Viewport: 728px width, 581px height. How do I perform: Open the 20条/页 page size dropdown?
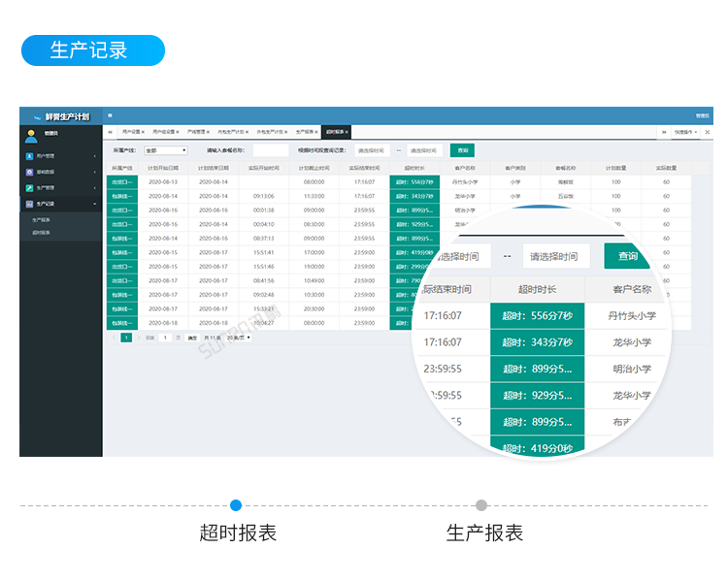[239, 338]
